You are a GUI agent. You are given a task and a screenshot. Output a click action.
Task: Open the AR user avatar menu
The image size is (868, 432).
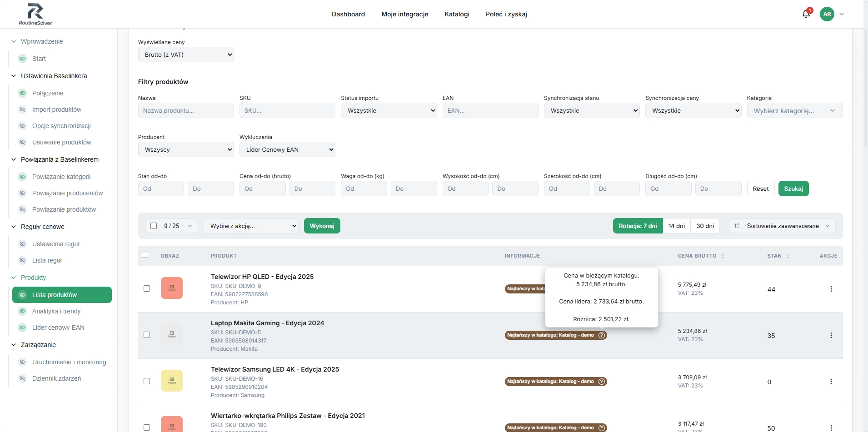click(x=827, y=14)
